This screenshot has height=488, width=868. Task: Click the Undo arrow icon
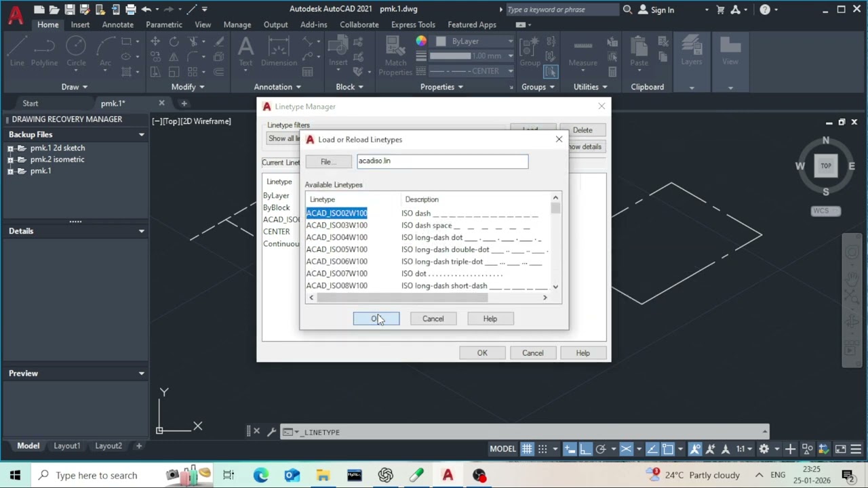tap(146, 9)
